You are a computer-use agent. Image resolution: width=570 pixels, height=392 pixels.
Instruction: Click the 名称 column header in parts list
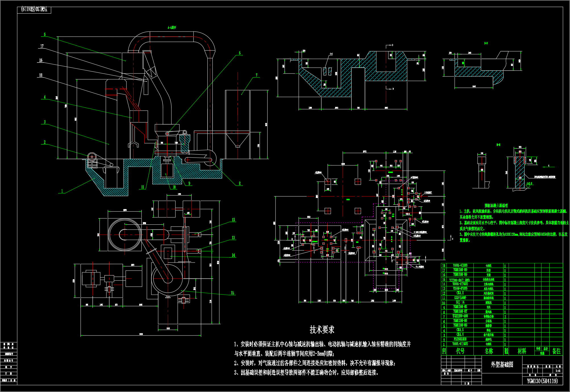pyautogui.click(x=489, y=351)
